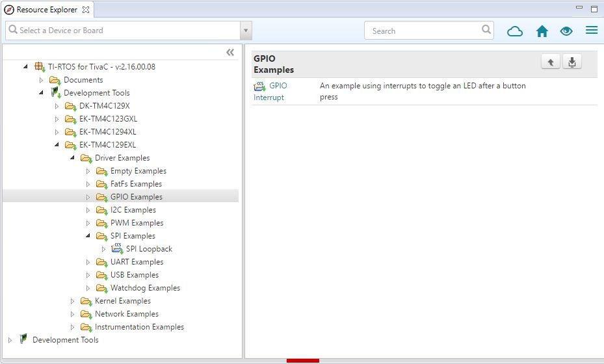This screenshot has width=604, height=364.
Task: Click the 'An example using interrupts' description
Action: click(423, 92)
